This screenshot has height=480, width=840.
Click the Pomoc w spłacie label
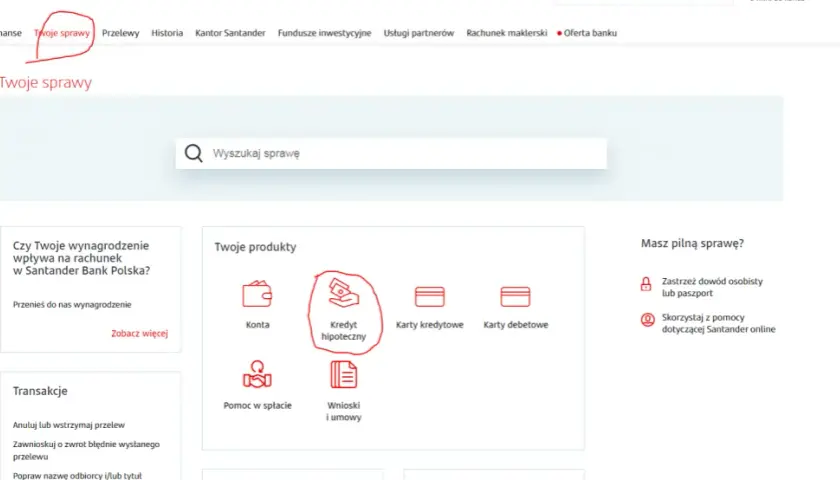tap(258, 406)
